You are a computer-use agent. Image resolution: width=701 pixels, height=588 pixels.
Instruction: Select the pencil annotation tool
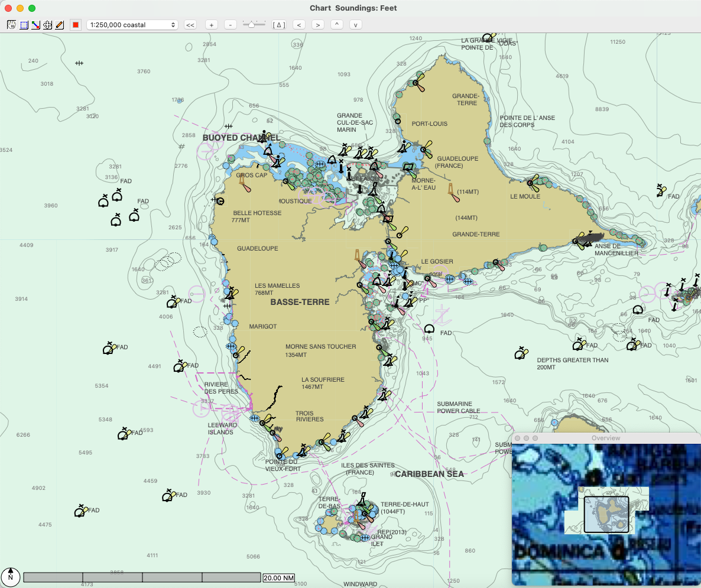60,24
